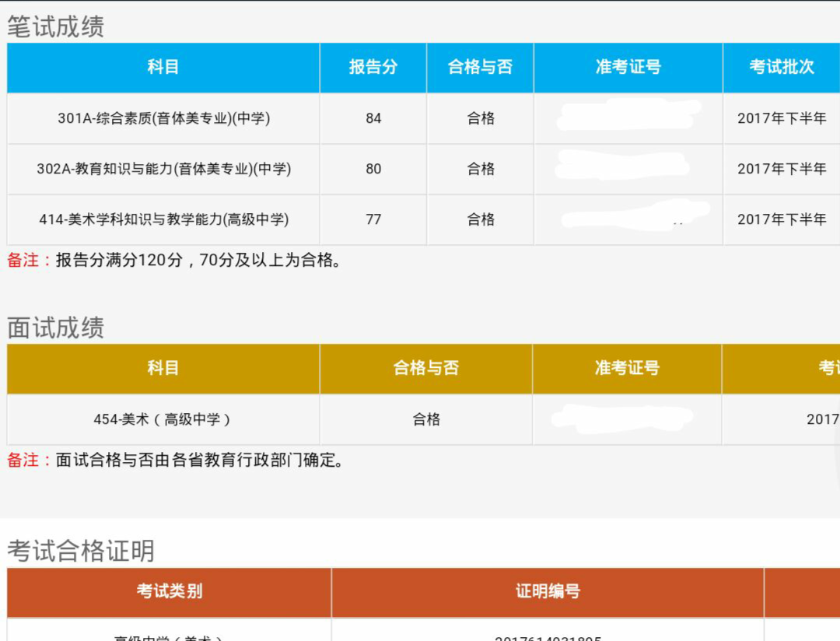Click the 合格 result for subject 302A
Image resolution: width=840 pixels, height=641 pixels.
(479, 169)
